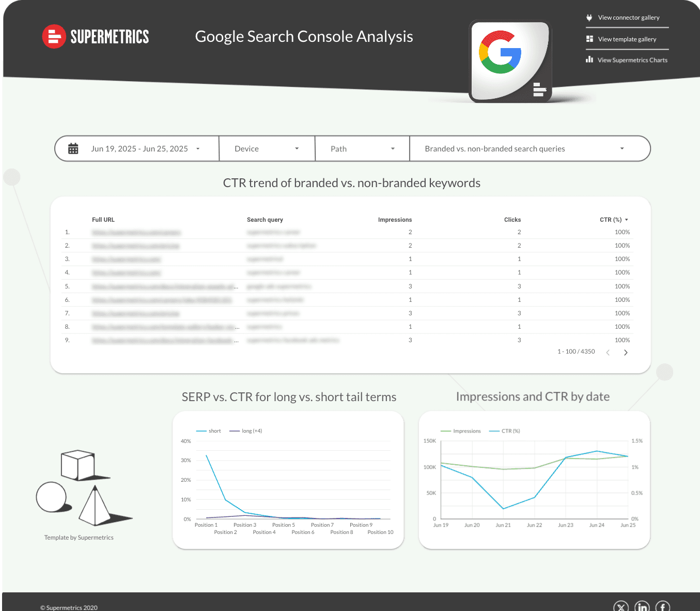Click the calendar icon in date filter
Image resolution: width=700 pixels, height=611 pixels.
point(73,149)
